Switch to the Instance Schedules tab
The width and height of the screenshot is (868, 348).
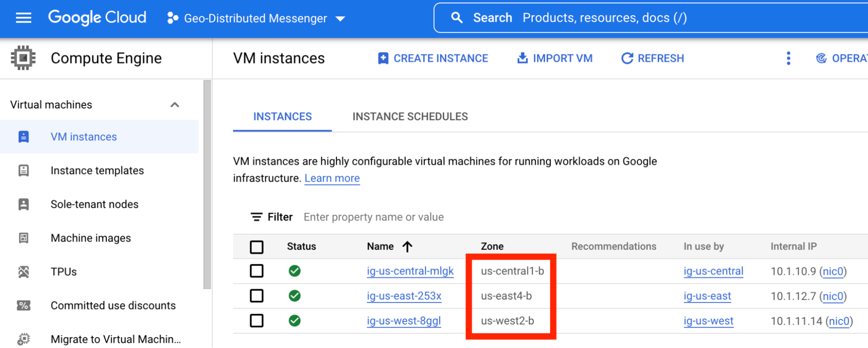[410, 117]
